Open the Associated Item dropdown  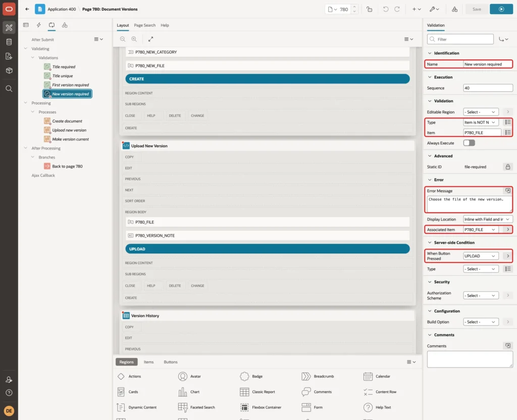tap(481, 230)
